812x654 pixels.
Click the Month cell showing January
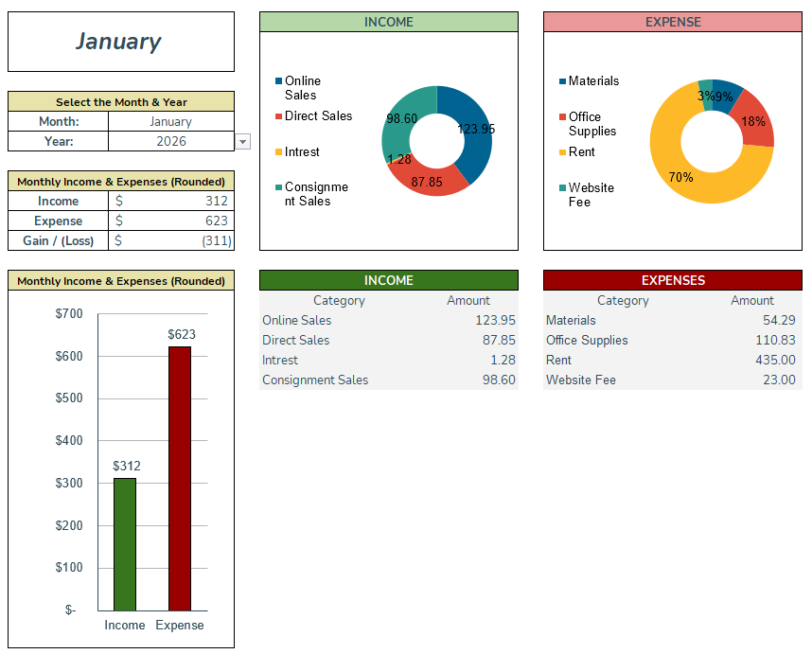(170, 122)
